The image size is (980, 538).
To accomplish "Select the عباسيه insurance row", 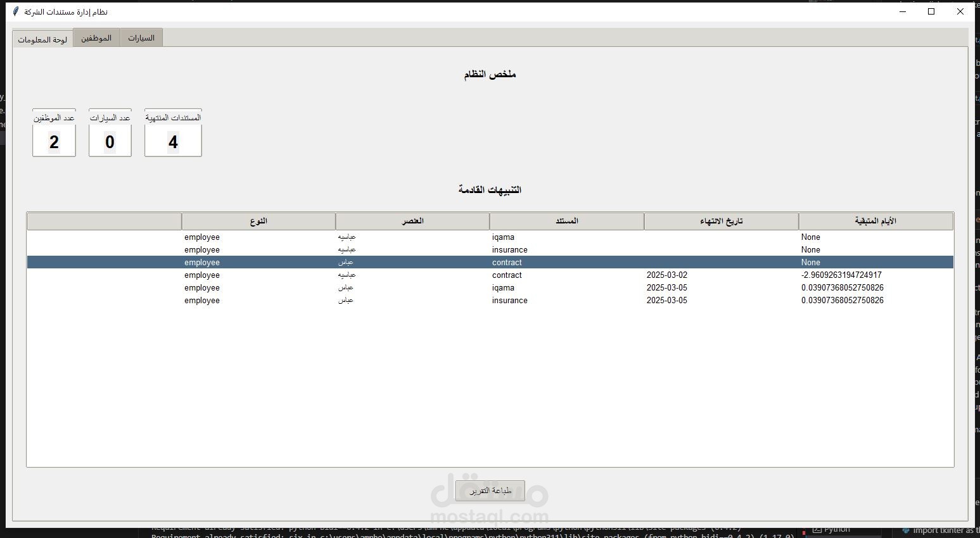I will tap(490, 250).
